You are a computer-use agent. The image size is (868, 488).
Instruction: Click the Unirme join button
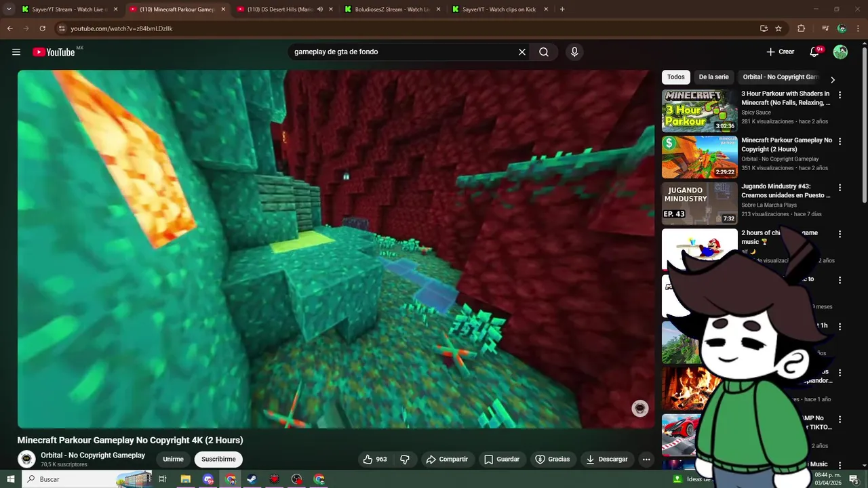coord(173,460)
